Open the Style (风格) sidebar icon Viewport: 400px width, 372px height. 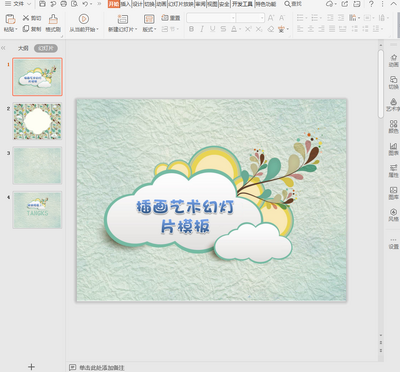[393, 215]
